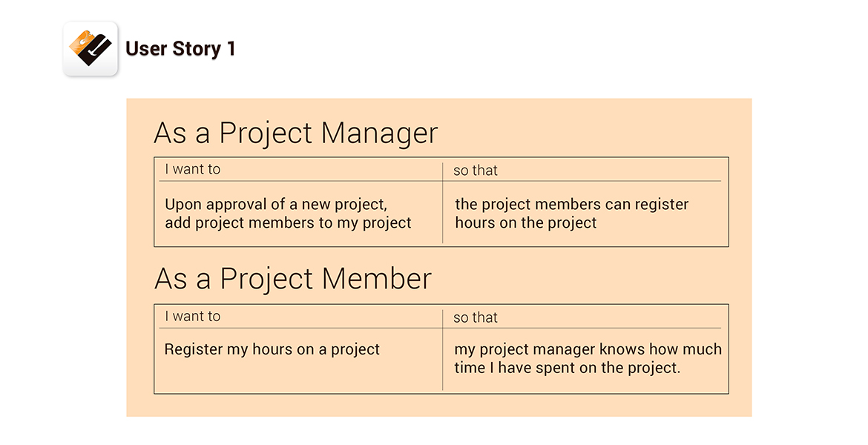Click 'add project members to my project' line
This screenshot has width=868, height=445.
pyautogui.click(x=288, y=222)
